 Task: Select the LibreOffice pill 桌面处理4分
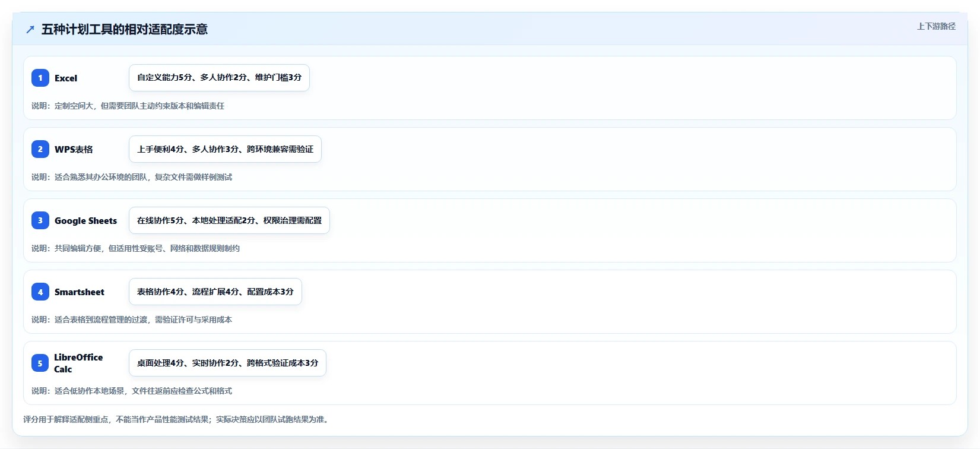coord(227,363)
